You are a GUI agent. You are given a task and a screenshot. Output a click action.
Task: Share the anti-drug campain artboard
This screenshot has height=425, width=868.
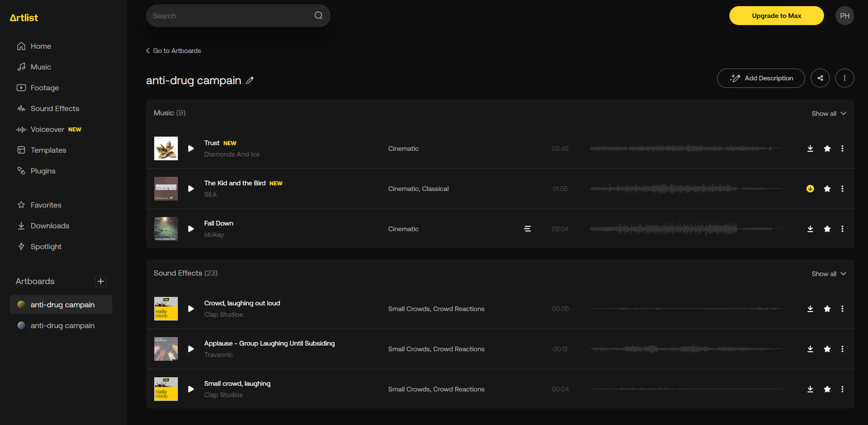point(820,78)
